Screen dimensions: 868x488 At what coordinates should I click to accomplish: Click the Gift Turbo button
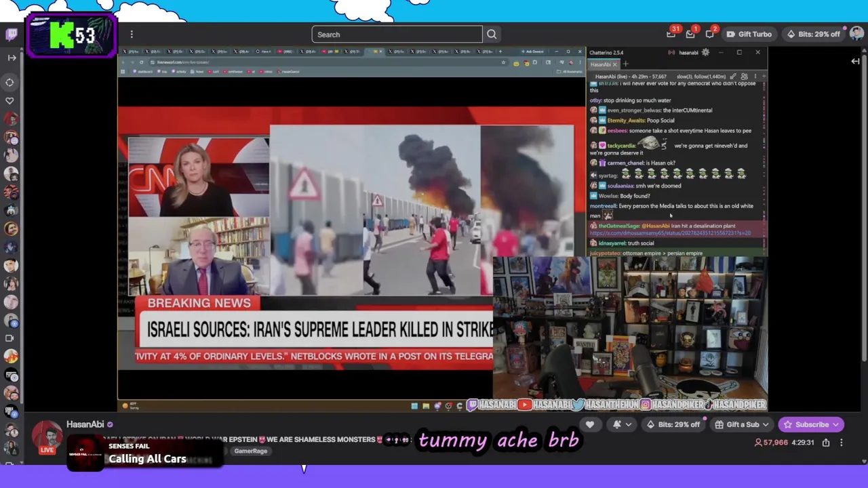click(x=749, y=34)
